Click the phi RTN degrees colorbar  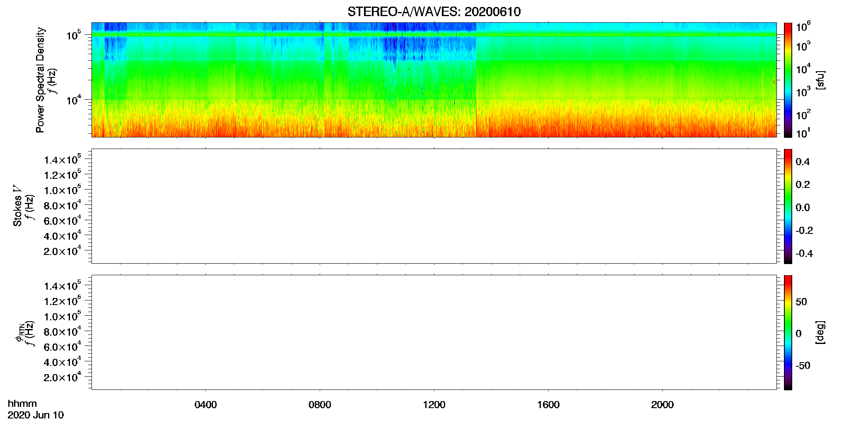click(x=788, y=332)
